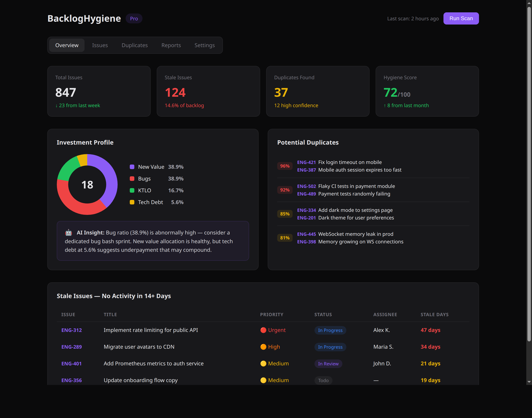Click the yellow Tech Debt legend swatch
This screenshot has width=532, height=418.
[x=132, y=202]
